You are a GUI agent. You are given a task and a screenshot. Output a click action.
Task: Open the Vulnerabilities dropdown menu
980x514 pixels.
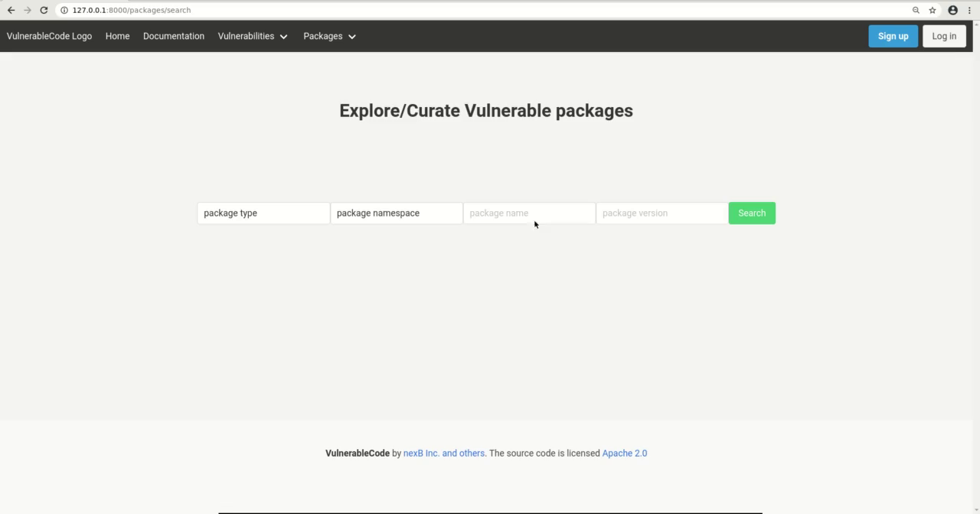point(246,36)
